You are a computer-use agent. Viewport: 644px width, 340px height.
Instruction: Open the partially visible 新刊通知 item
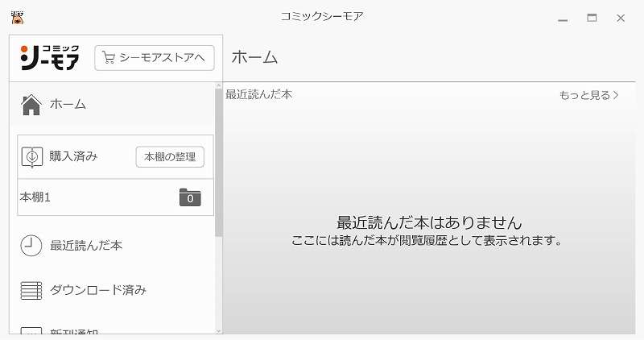click(112, 330)
